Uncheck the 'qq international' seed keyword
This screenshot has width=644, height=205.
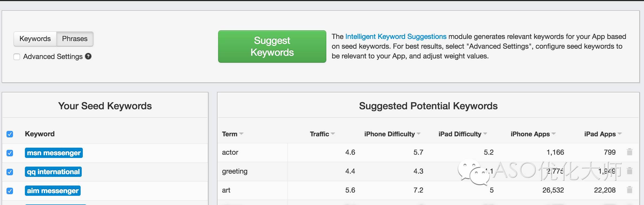(10, 172)
